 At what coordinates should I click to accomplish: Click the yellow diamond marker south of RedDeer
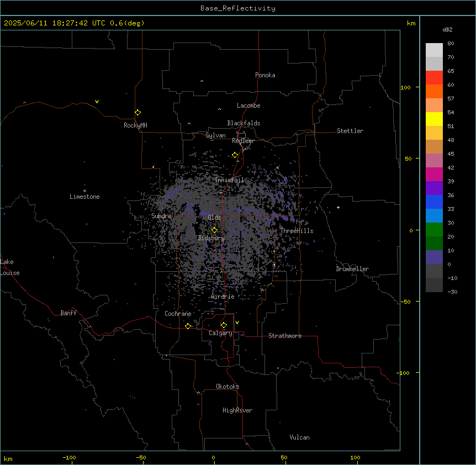point(235,155)
